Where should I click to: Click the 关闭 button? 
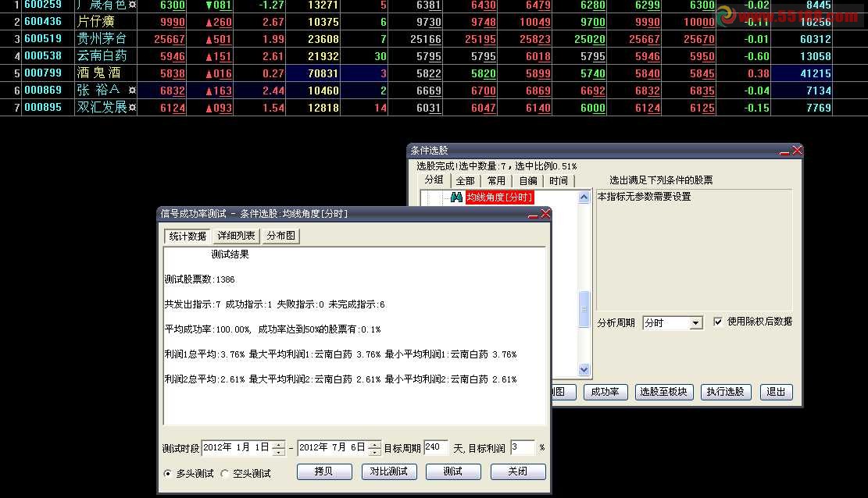click(x=517, y=471)
